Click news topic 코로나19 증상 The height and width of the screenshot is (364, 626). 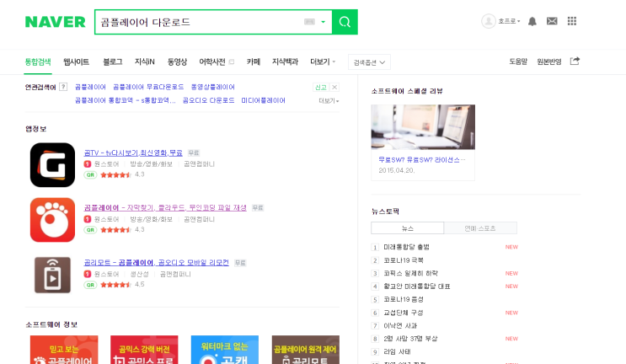pyautogui.click(x=404, y=299)
